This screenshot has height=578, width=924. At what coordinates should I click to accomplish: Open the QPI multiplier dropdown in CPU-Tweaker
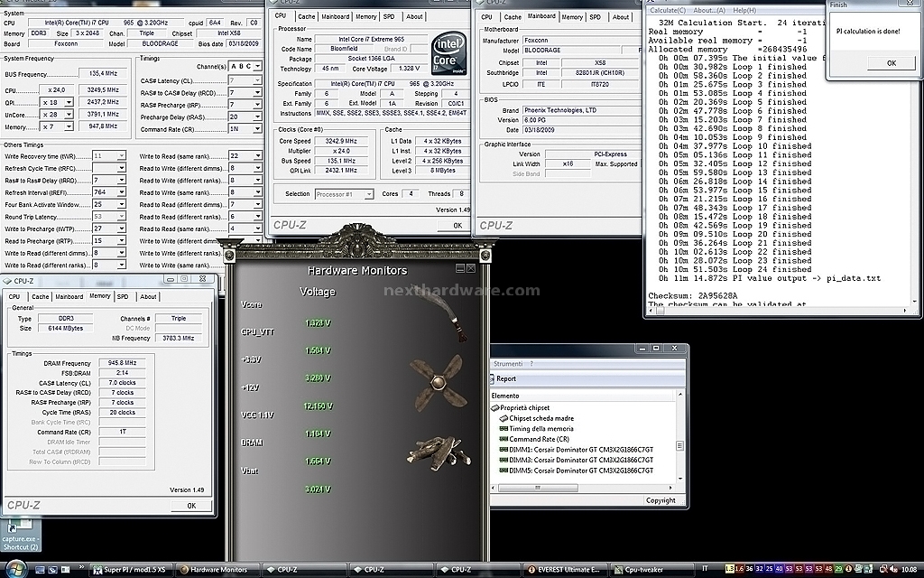point(69,103)
